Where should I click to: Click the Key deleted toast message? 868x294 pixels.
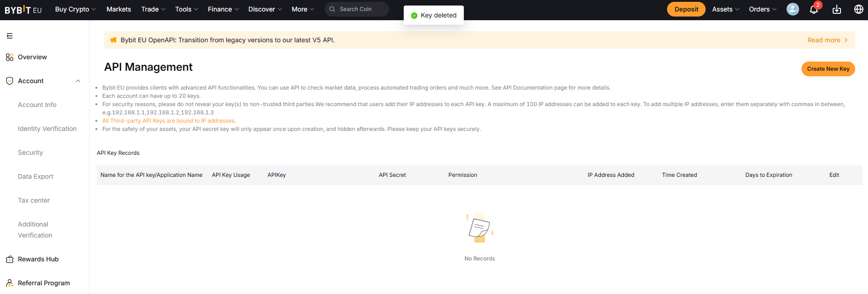(434, 15)
